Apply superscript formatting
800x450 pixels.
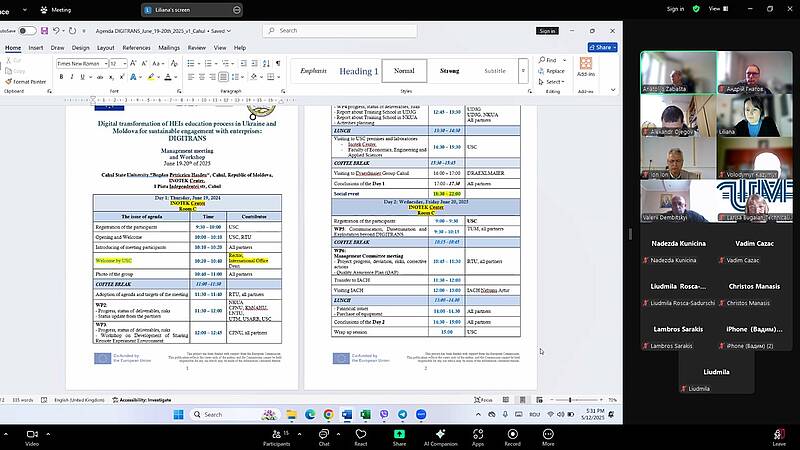[122, 77]
